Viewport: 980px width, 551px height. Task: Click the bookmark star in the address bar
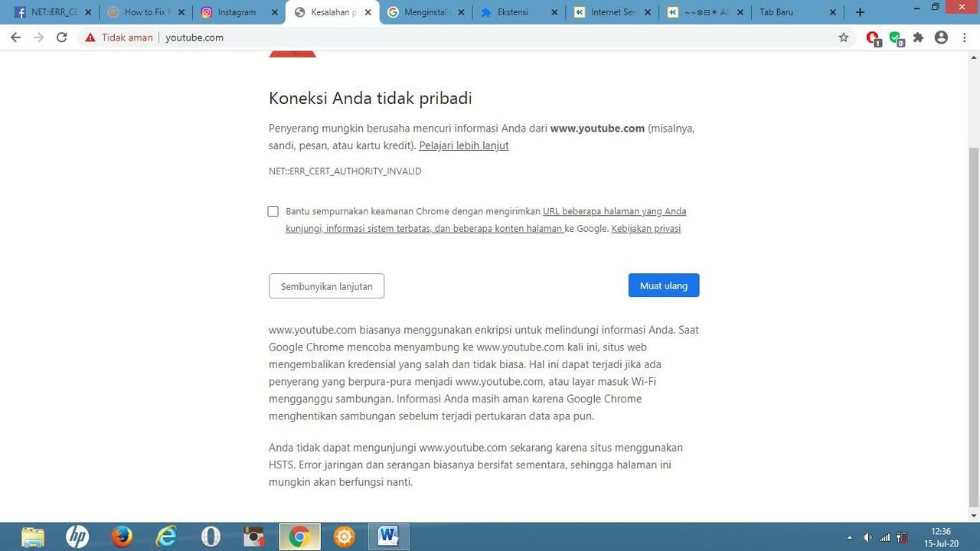click(x=843, y=37)
